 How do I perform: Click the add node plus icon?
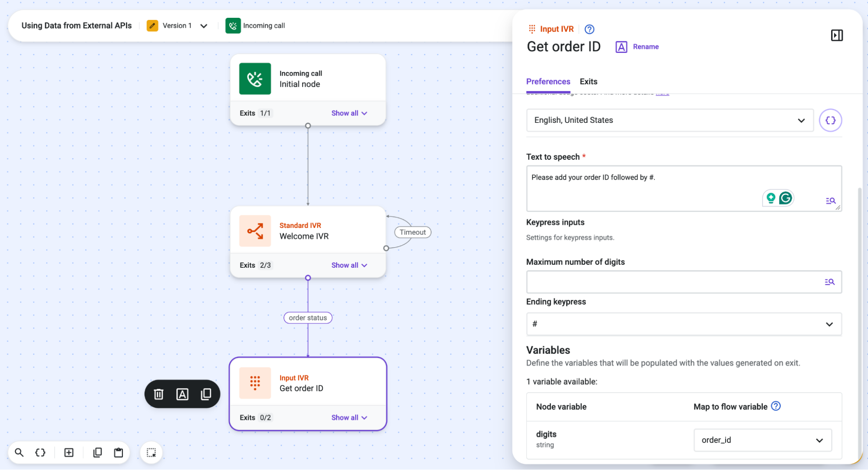(x=69, y=453)
